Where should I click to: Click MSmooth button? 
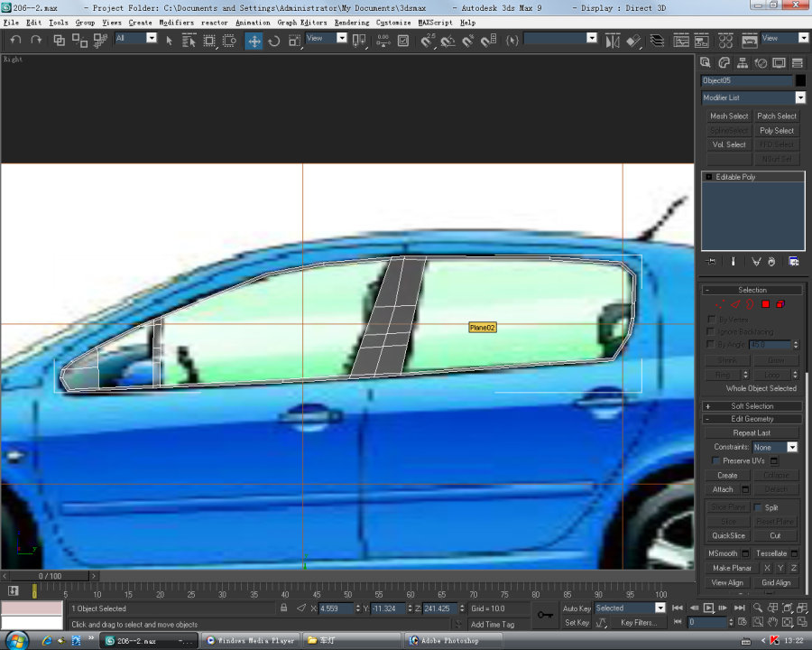723,553
